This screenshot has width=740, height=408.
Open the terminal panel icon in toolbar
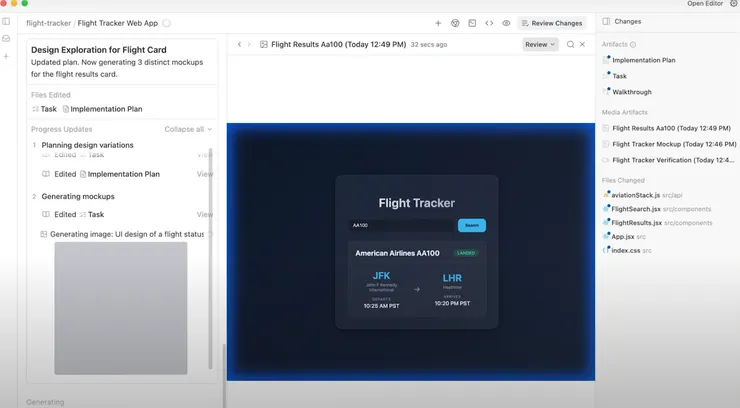(472, 23)
